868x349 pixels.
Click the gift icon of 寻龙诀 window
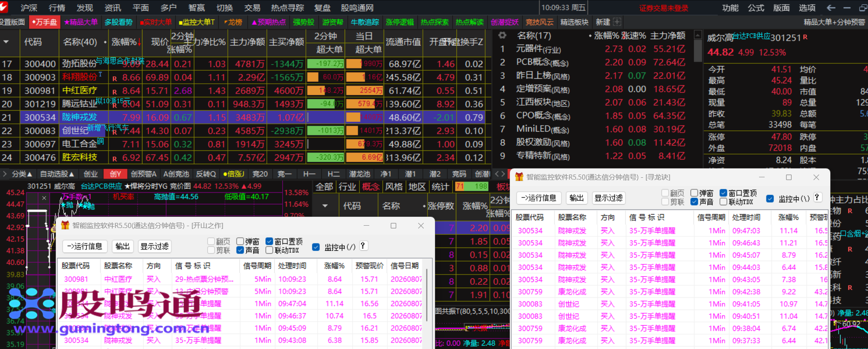[x=519, y=177]
